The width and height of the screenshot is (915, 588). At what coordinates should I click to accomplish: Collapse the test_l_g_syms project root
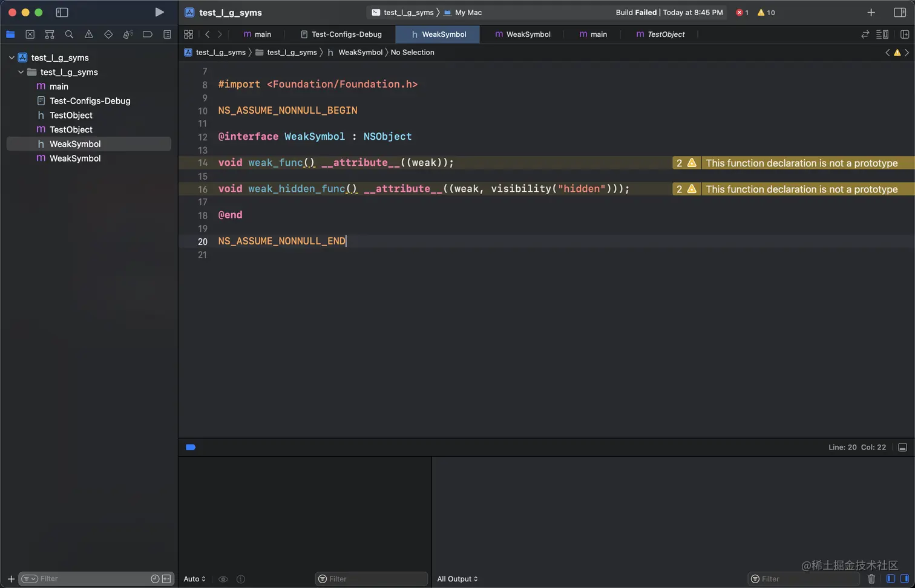(11, 57)
